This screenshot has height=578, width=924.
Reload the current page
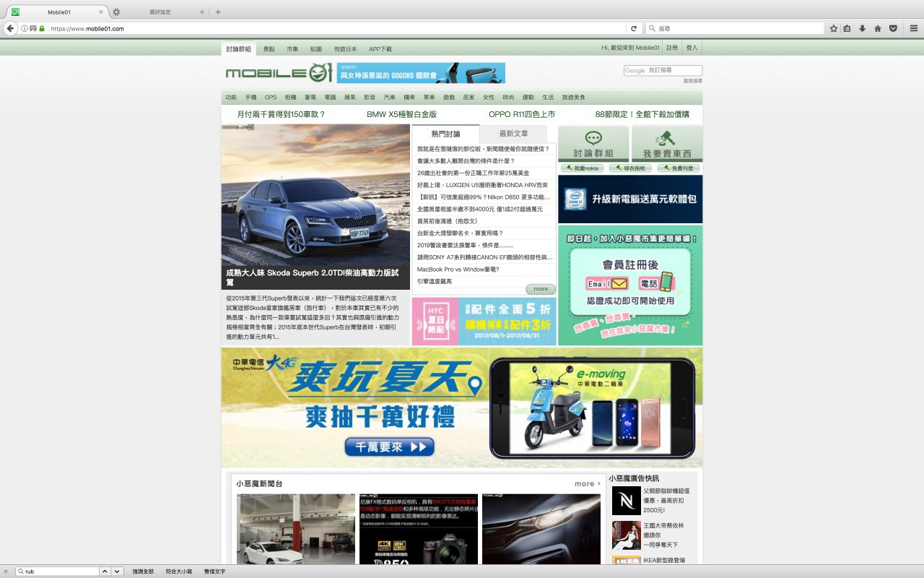coord(634,28)
